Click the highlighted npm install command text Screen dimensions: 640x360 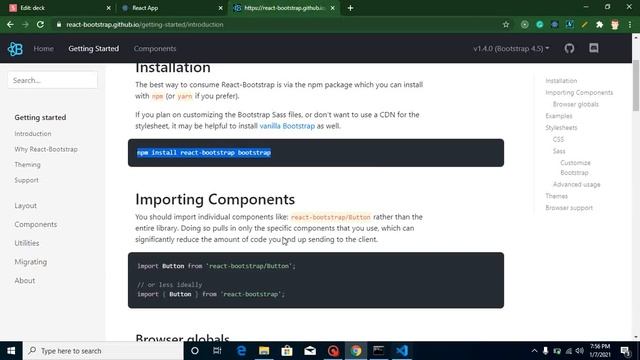pyautogui.click(x=204, y=153)
